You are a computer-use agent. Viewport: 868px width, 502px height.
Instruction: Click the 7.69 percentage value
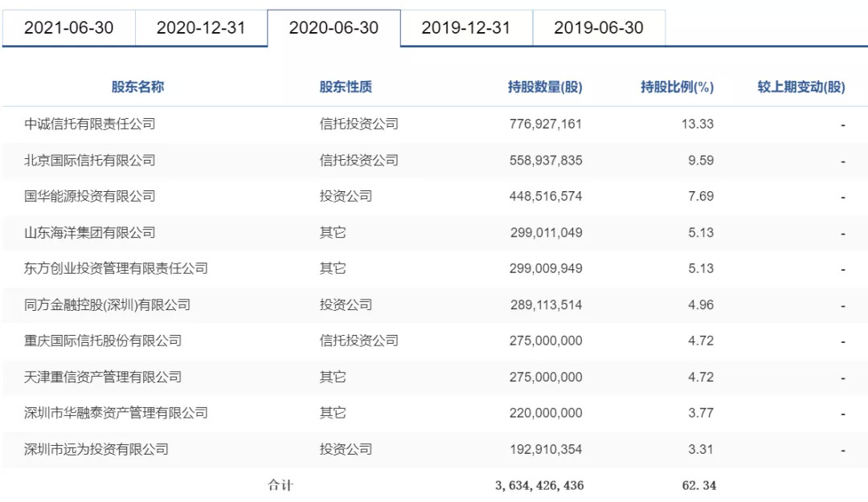pyautogui.click(x=701, y=197)
